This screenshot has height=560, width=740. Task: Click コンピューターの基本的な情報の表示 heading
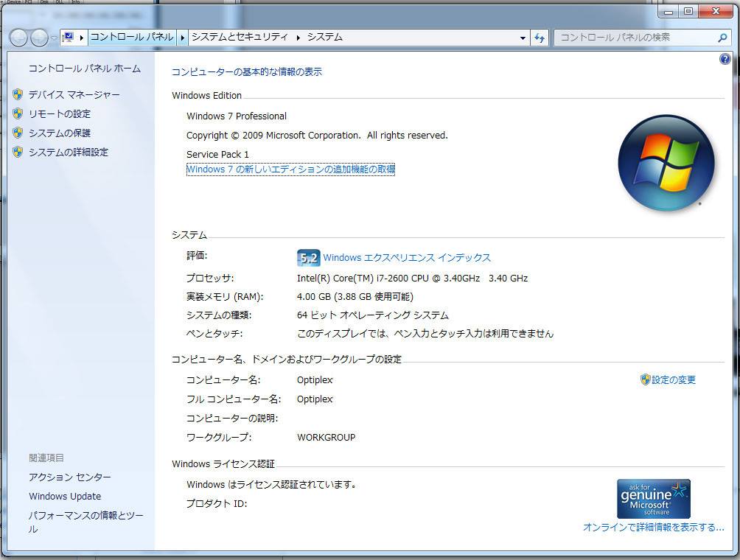click(247, 71)
